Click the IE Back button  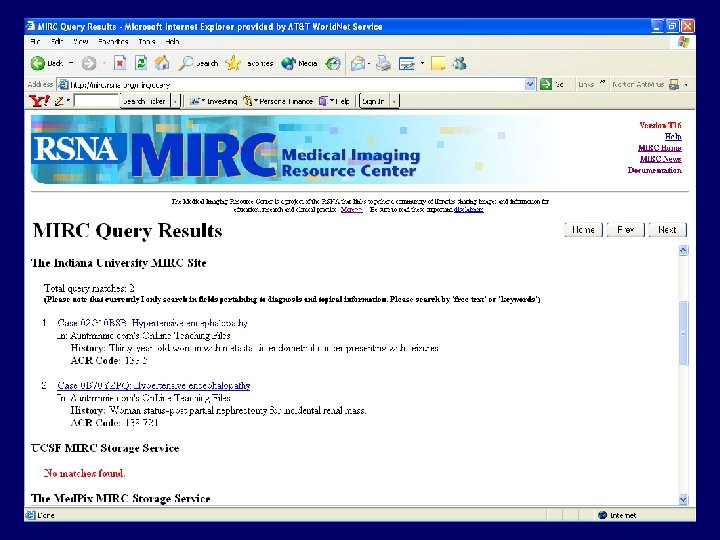[x=46, y=63]
